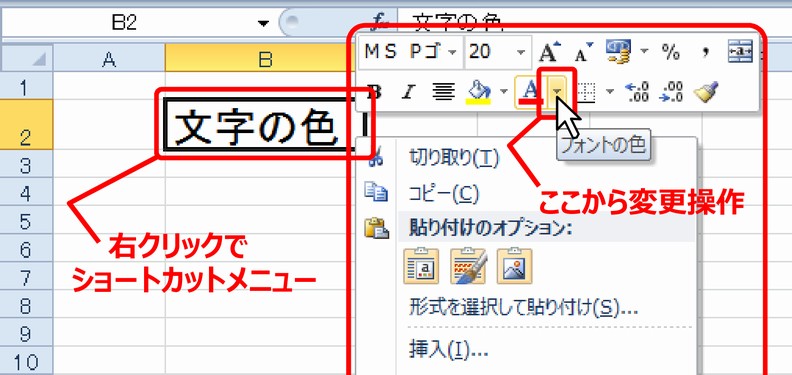Click the scissors cut icon
Image resolution: width=792 pixels, height=375 pixels.
tap(375, 158)
